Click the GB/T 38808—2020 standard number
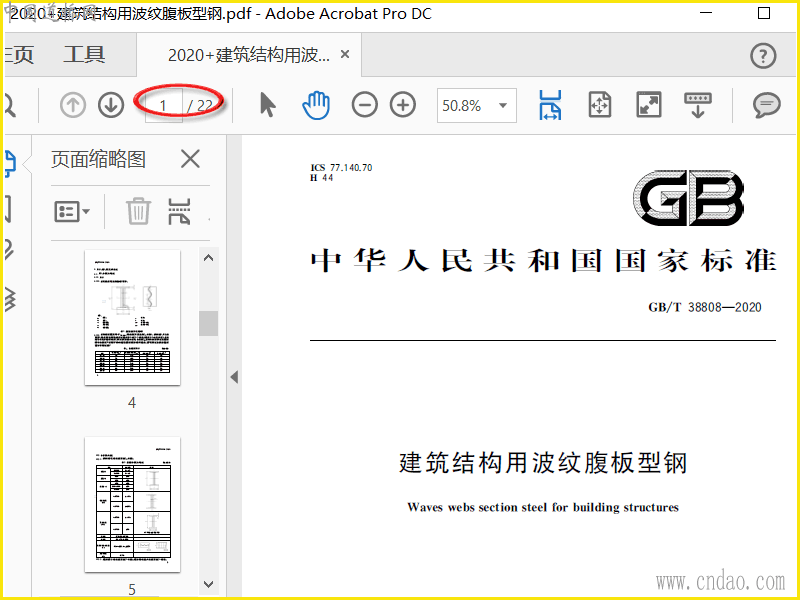 [x=705, y=307]
